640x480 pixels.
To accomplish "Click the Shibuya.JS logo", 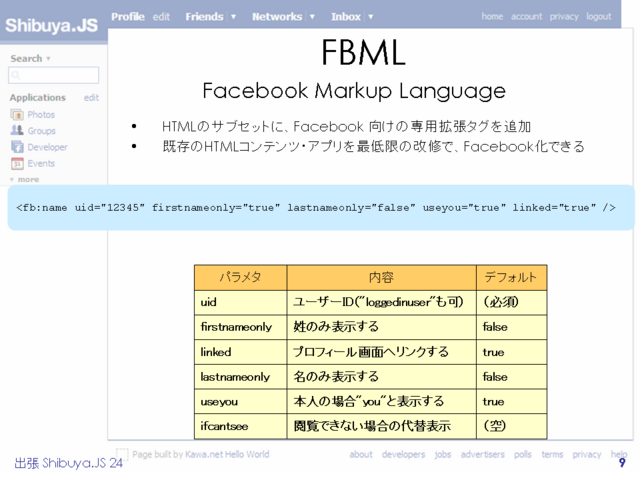I will pos(51,25).
